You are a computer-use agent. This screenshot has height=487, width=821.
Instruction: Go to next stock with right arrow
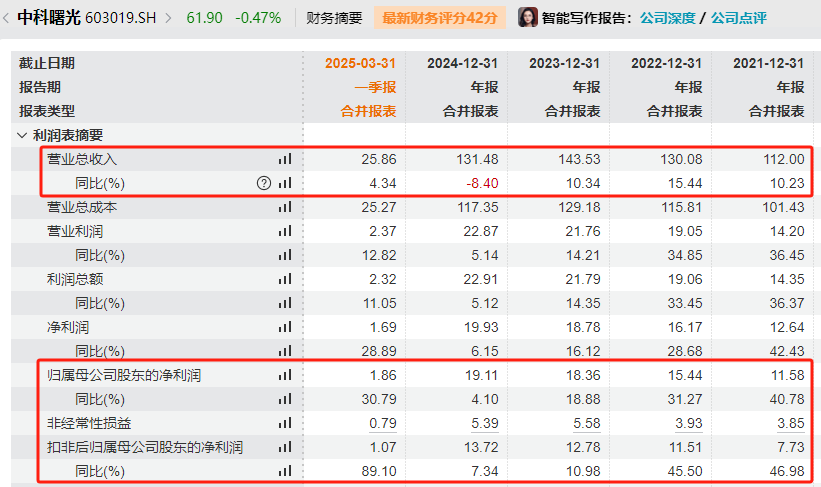[x=169, y=18]
